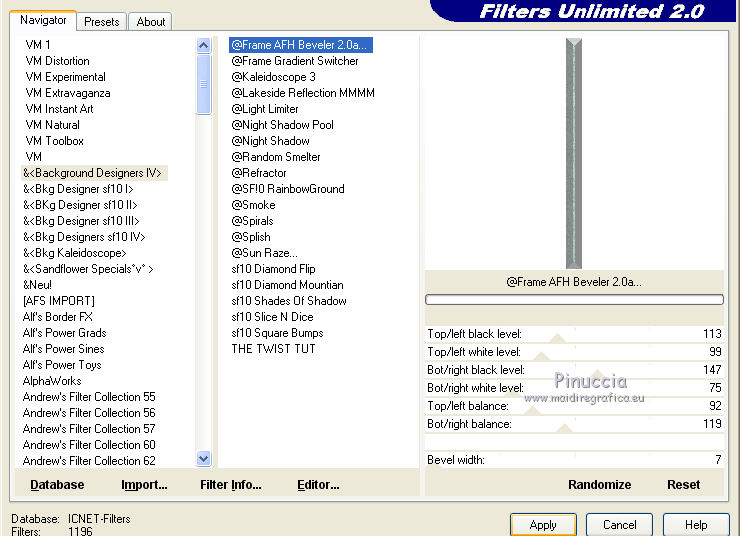740x536 pixels.
Task: Open the Editor... option
Action: point(318,485)
